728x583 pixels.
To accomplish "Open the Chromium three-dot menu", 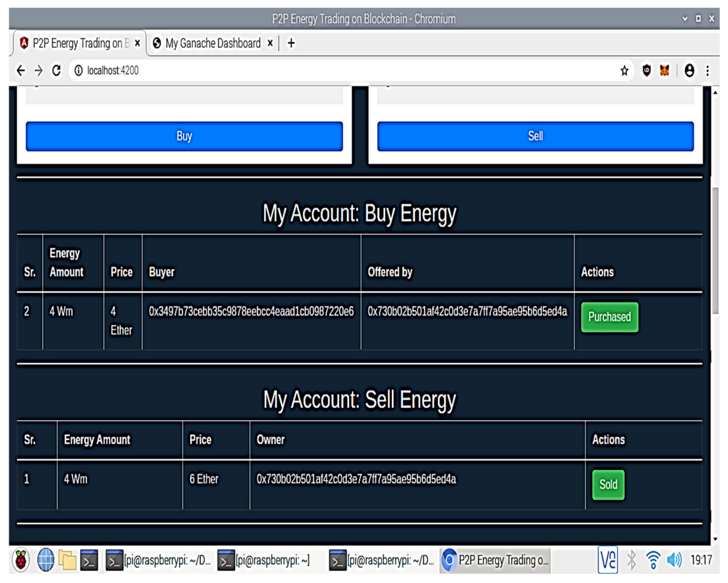I will [707, 71].
